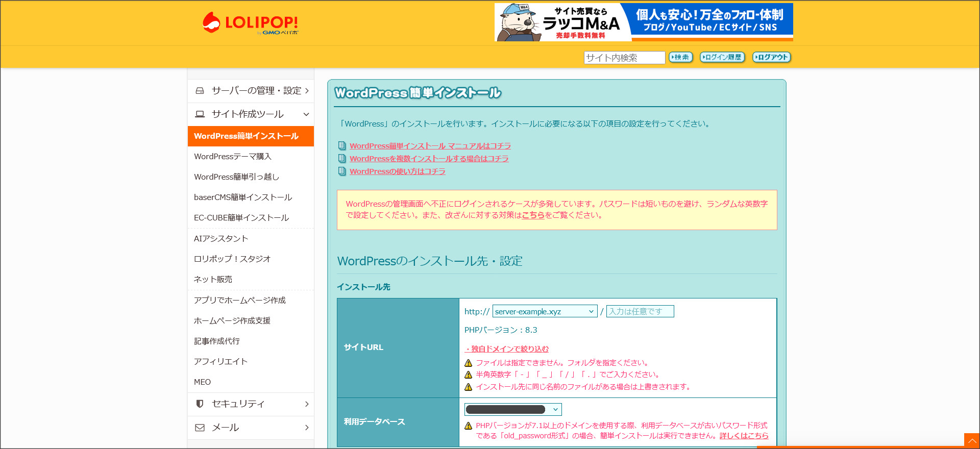Click the server icon beside サーバーの管理・設定
980x449 pixels.
point(200,91)
